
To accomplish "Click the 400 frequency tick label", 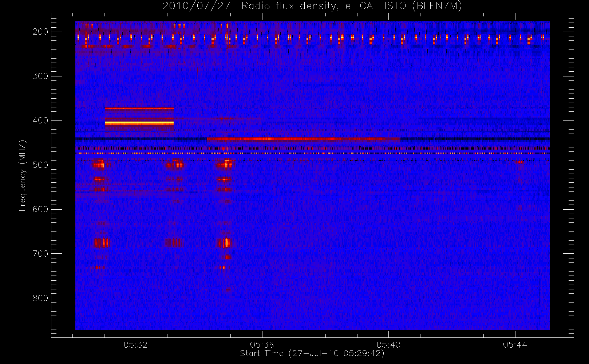I will pos(40,120).
